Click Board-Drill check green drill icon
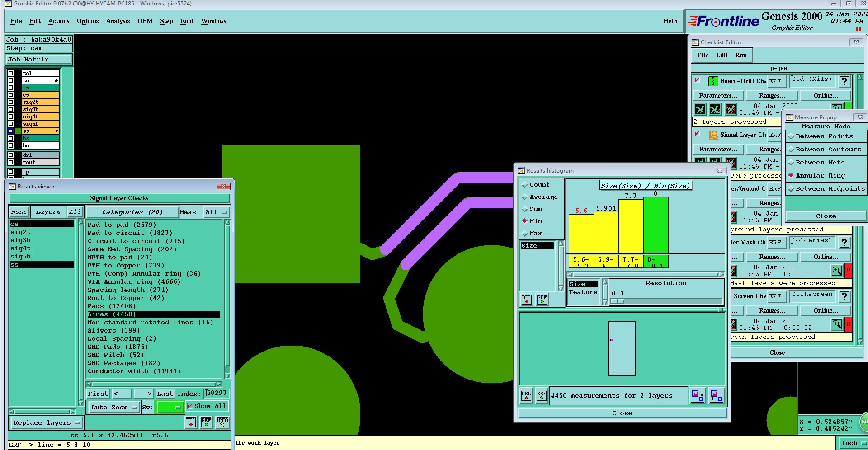The height and width of the screenshot is (450, 868). (x=713, y=81)
